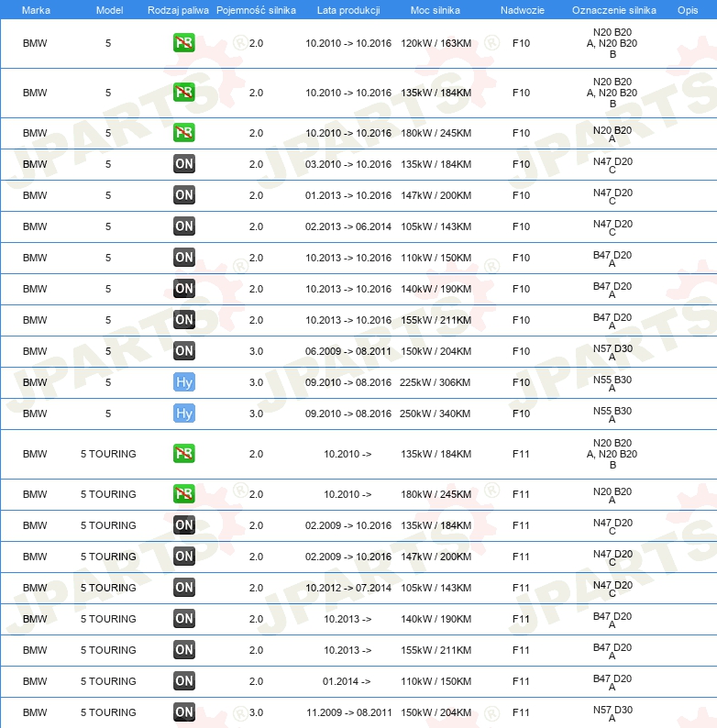Click the petrol icon in the F11 180kW / 245KM row

pos(184,494)
